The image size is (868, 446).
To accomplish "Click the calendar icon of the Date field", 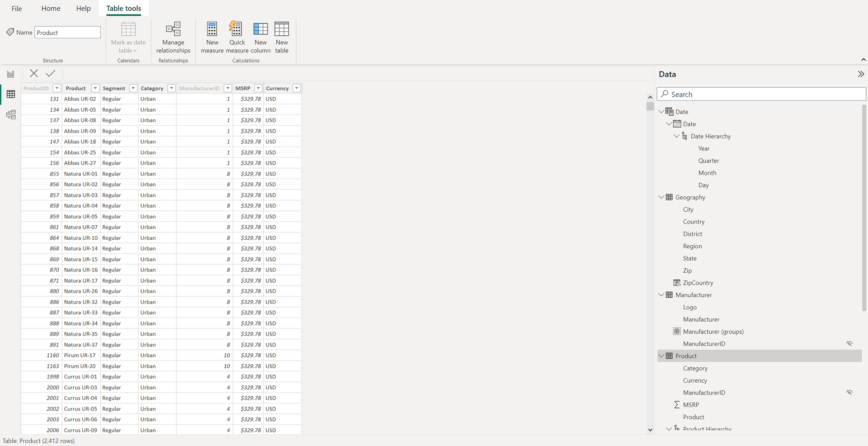I will click(677, 123).
